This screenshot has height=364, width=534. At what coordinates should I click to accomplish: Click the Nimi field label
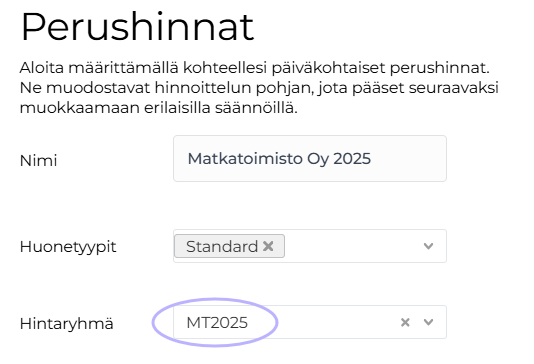pyautogui.click(x=38, y=160)
